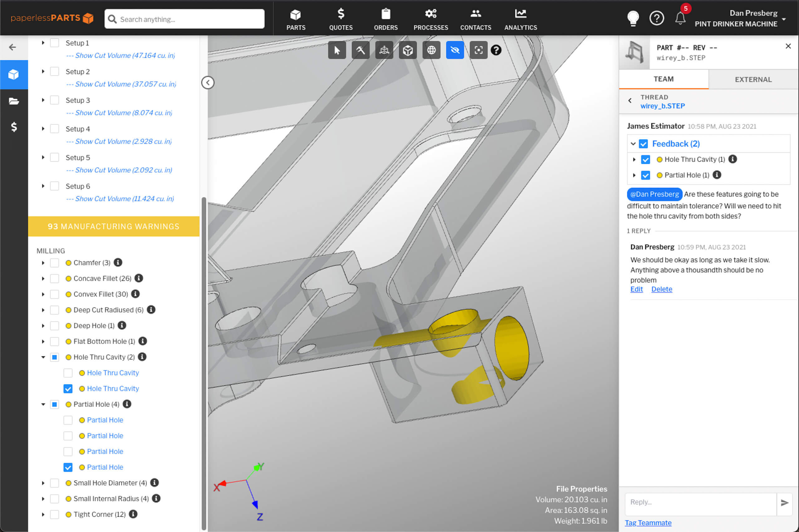Check the Chamfer (3) checkbox
The image size is (799, 532).
[54, 262]
